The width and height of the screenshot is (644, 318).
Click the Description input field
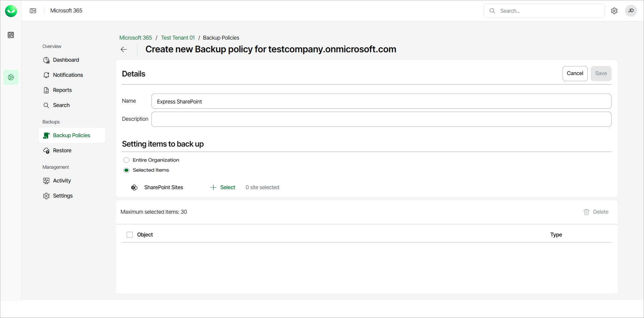(x=381, y=119)
